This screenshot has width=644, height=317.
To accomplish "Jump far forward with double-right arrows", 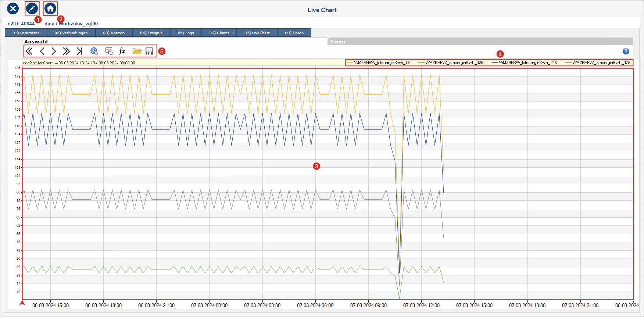I will pyautogui.click(x=66, y=51).
